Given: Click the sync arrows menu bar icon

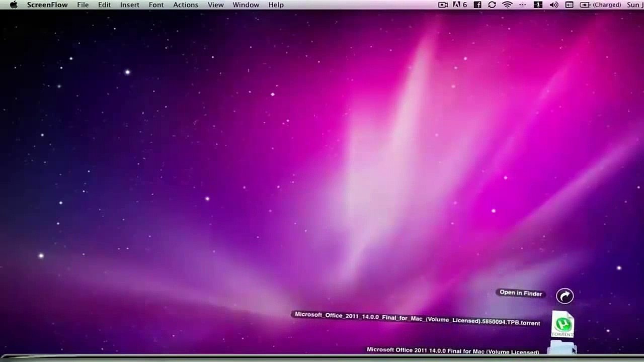Looking at the screenshot, I should 492,5.
